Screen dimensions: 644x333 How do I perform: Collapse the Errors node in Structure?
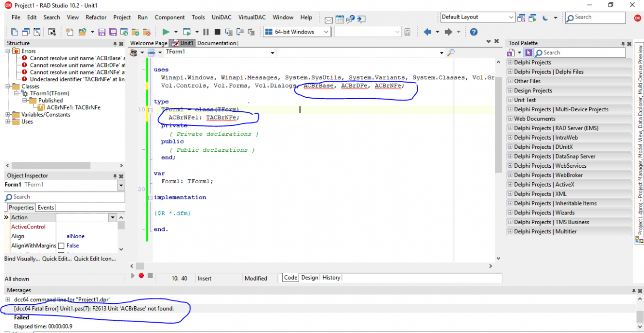click(x=8, y=51)
